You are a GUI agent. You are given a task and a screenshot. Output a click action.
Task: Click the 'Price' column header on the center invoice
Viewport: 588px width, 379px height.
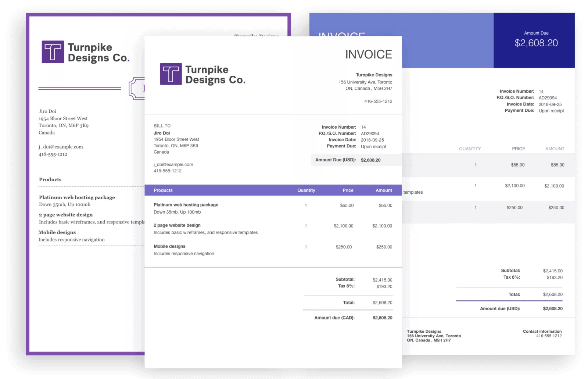coord(348,190)
